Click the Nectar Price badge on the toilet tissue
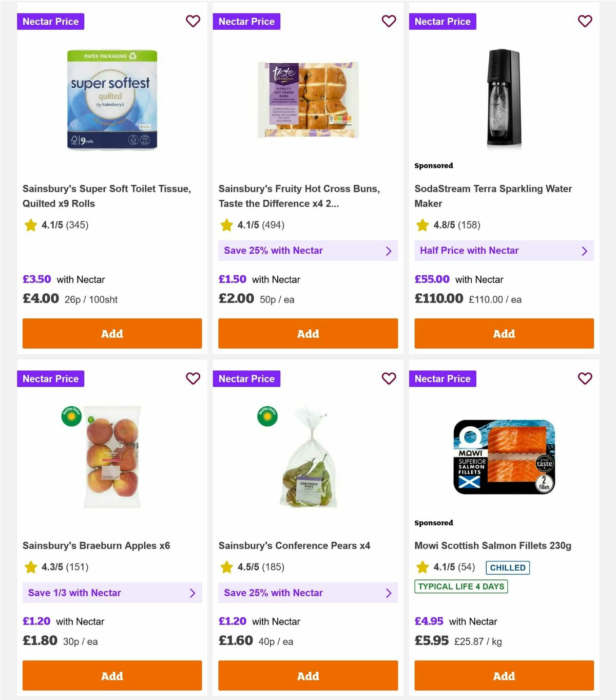The height and width of the screenshot is (700, 616). (51, 22)
